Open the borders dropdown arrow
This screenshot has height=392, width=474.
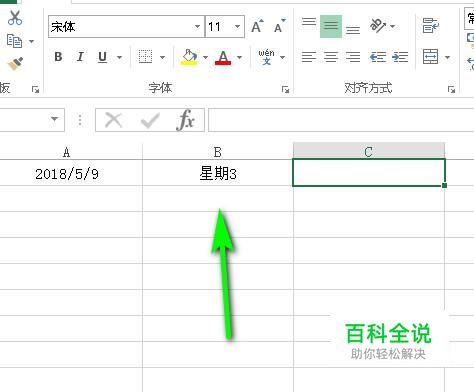(162, 57)
